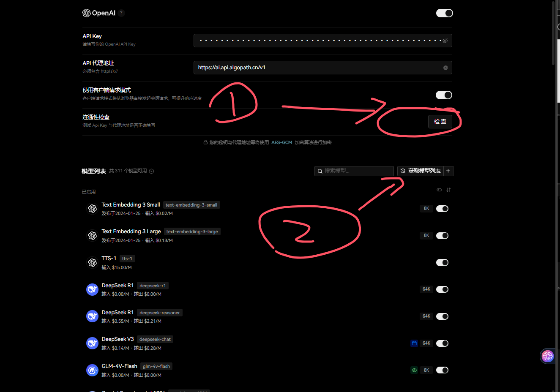Click DeepSeek whale icon for deepseek-reasoner

[x=92, y=316]
